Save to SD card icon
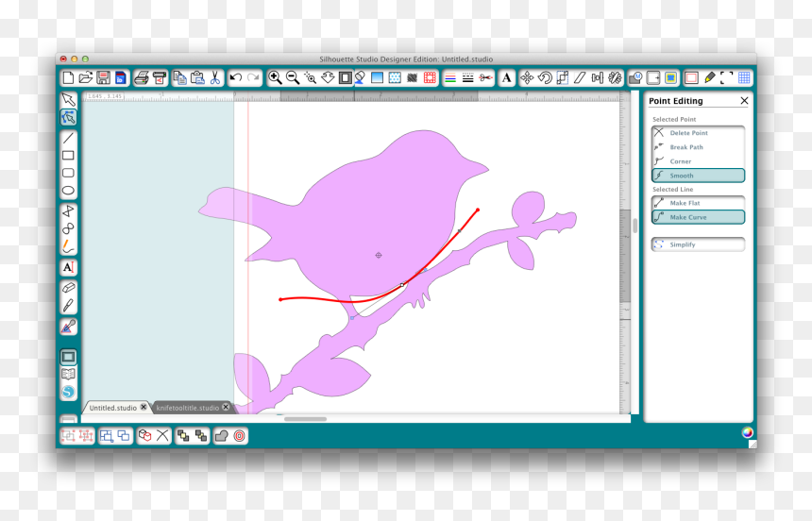 pos(121,78)
